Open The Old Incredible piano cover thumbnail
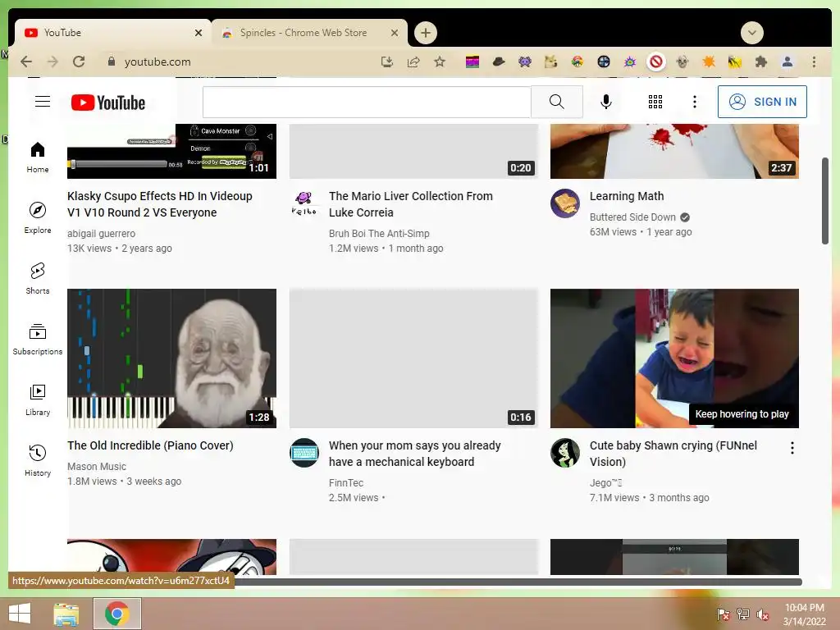This screenshot has width=840, height=630. tap(172, 358)
